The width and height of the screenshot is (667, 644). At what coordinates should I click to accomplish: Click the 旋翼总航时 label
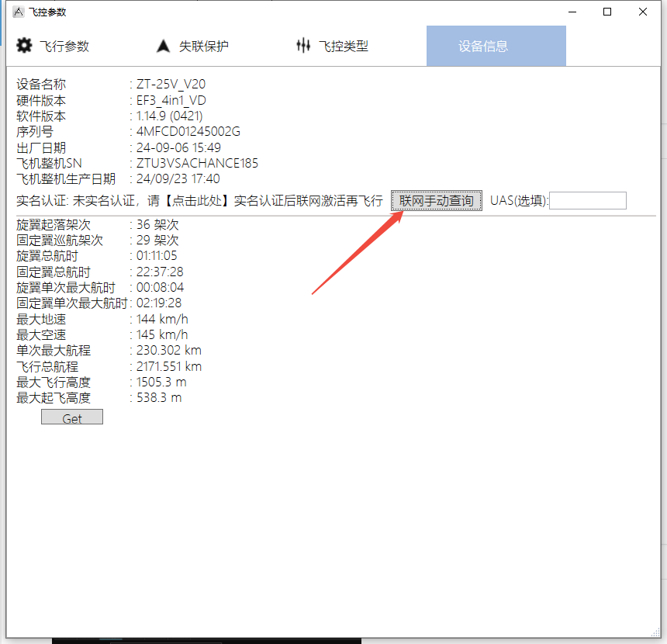point(47,256)
